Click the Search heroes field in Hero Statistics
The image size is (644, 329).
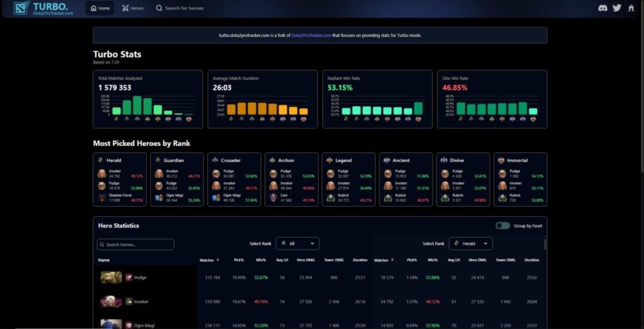(x=136, y=244)
